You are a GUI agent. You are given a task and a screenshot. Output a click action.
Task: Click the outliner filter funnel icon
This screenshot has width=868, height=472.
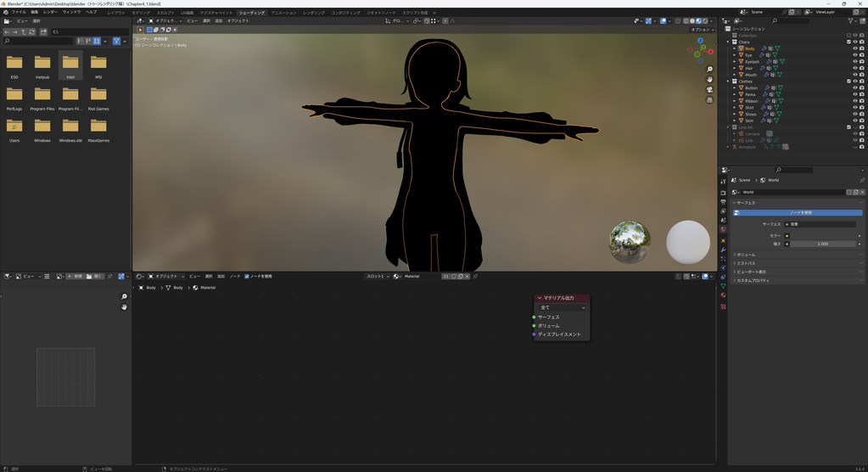point(851,21)
